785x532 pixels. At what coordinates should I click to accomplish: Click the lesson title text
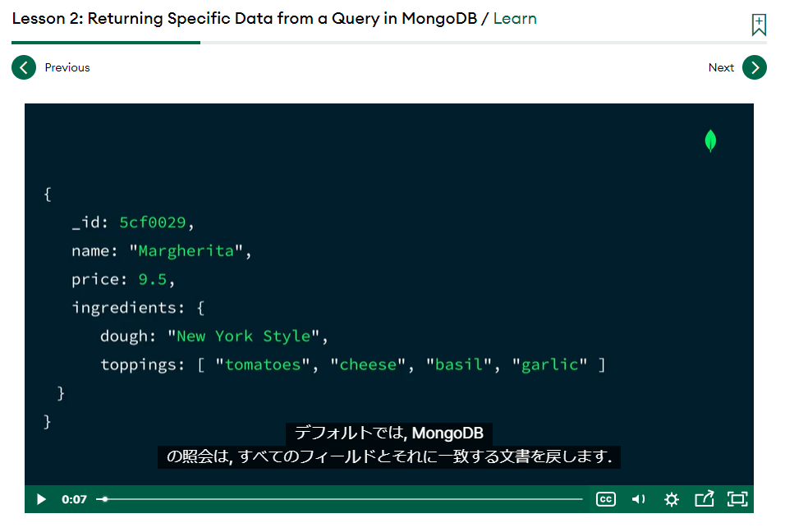[x=245, y=19]
